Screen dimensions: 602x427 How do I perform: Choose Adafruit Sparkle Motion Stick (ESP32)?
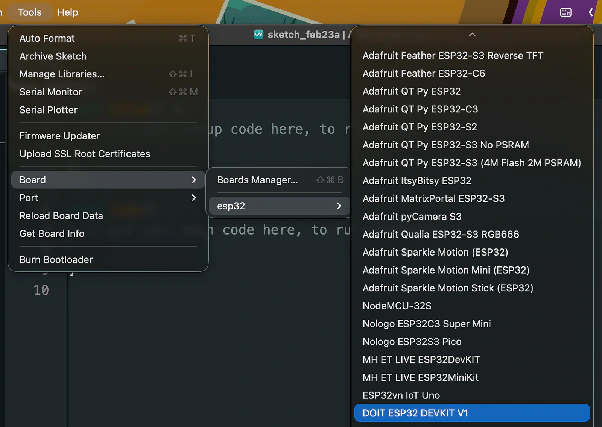(x=472, y=288)
